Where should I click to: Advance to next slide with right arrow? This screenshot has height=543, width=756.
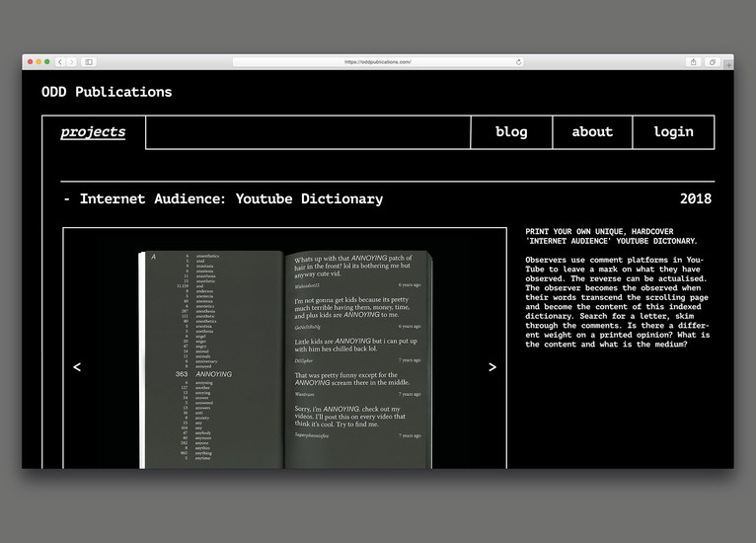click(492, 367)
